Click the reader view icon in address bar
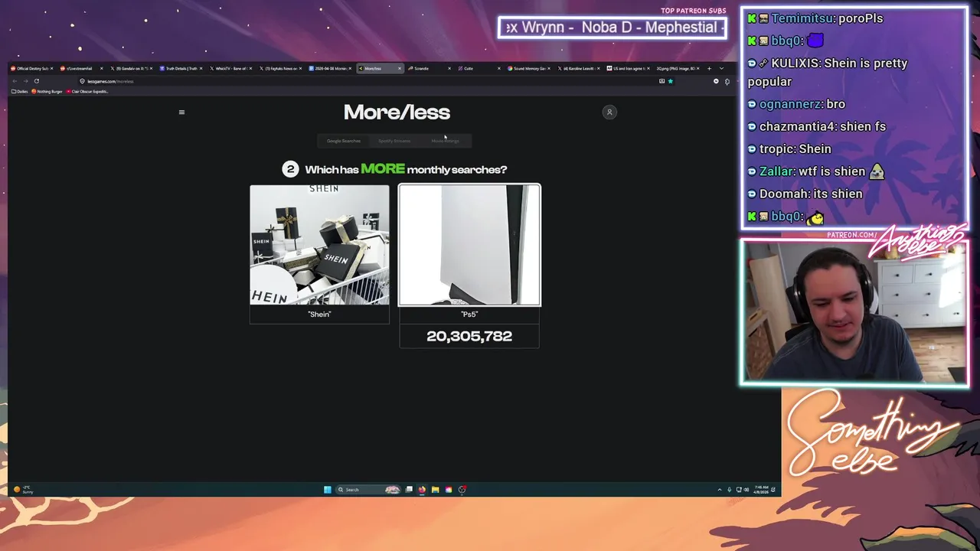 [661, 81]
